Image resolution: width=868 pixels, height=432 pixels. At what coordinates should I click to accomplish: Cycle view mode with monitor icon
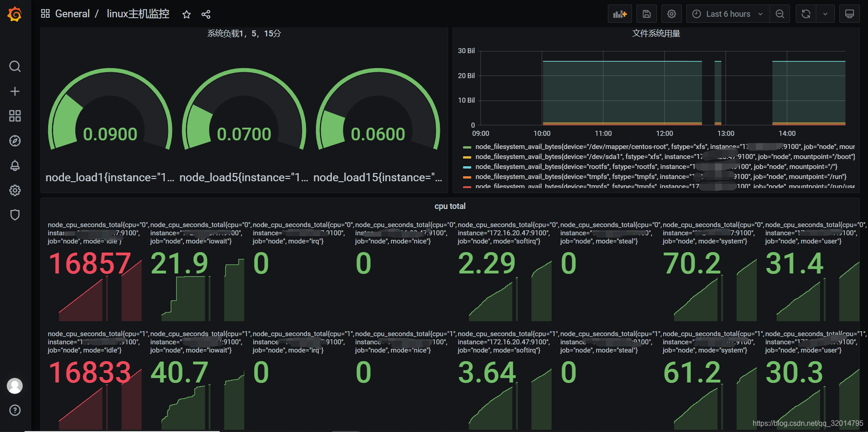coord(849,14)
